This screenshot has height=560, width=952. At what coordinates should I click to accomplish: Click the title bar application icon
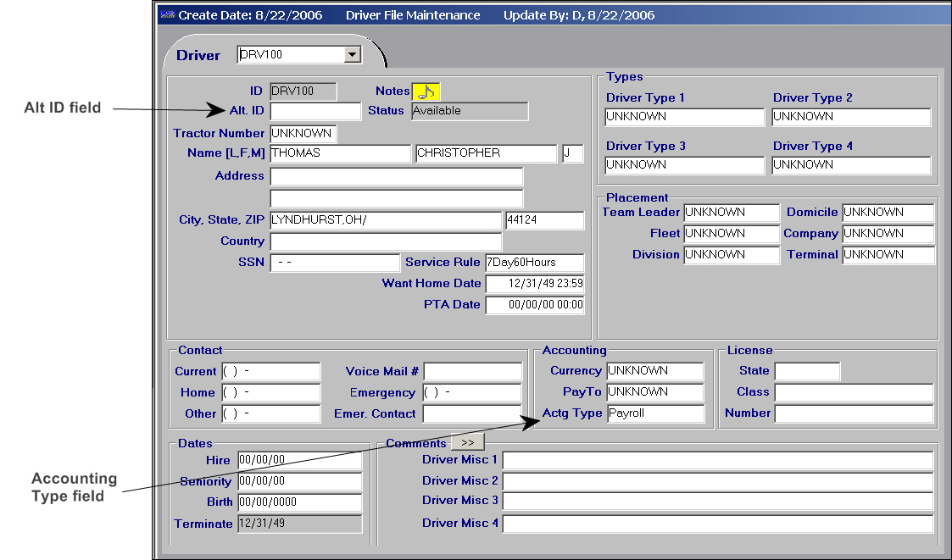(x=167, y=14)
